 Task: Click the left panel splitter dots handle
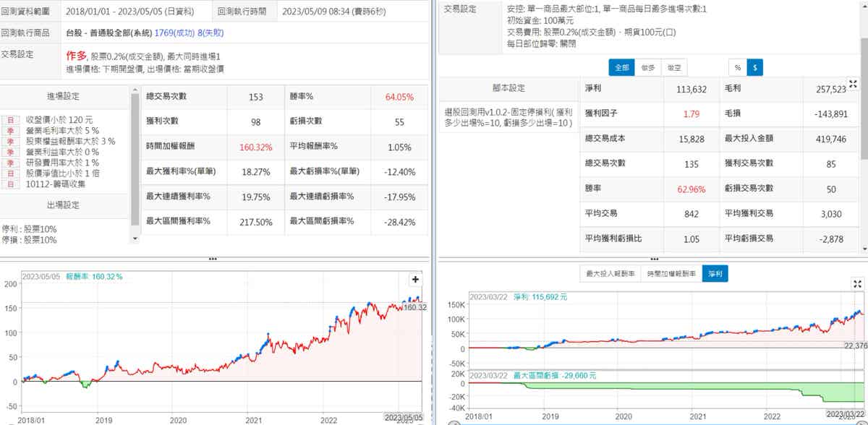(x=212, y=259)
